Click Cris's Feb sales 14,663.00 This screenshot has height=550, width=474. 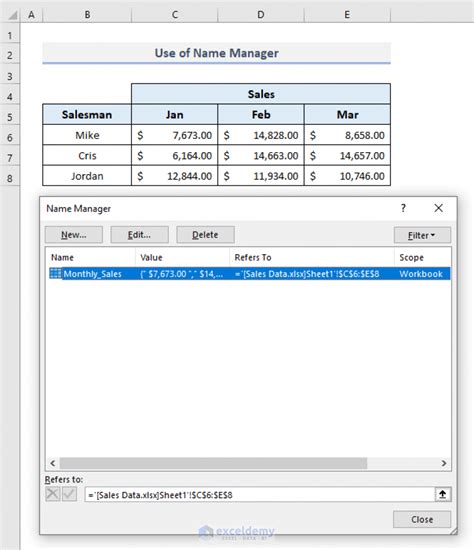pyautogui.click(x=261, y=155)
